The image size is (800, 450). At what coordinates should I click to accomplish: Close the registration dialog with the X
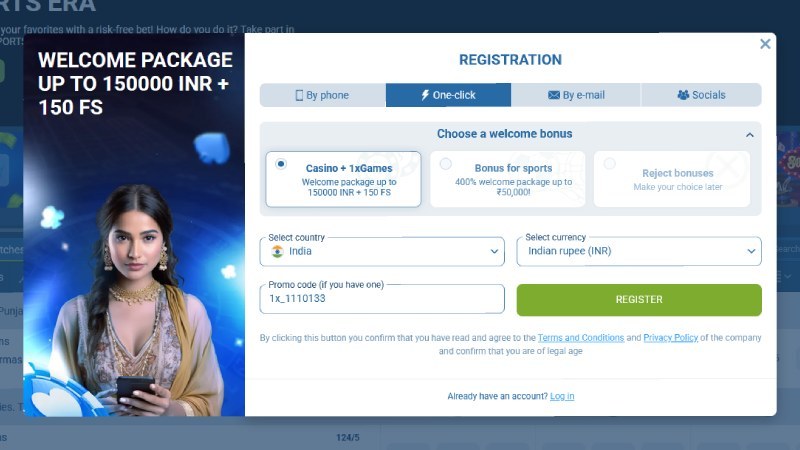[765, 44]
